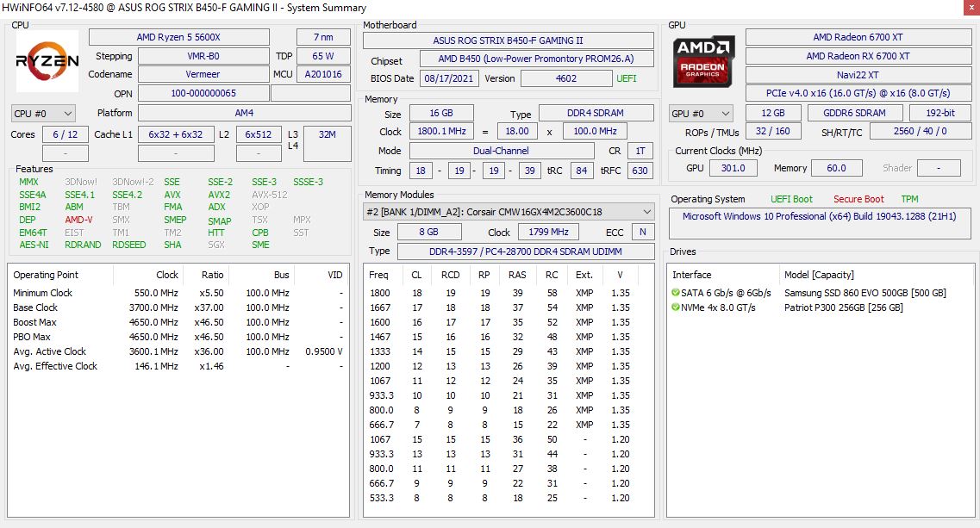Viewport: 980px width, 528px height.
Task: Click the PCIe v4.0 x16 link field
Action: point(858,93)
